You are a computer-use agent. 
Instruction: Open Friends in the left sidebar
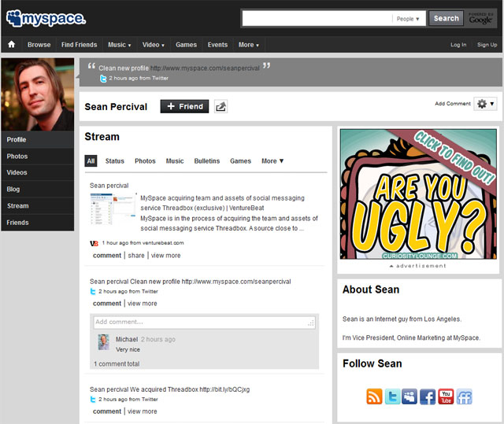tap(38, 223)
